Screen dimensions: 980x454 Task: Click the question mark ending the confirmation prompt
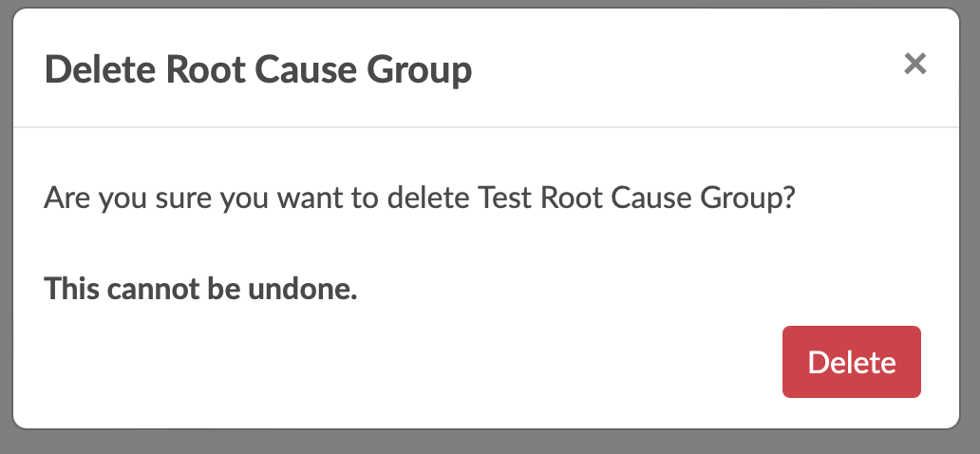coord(788,199)
